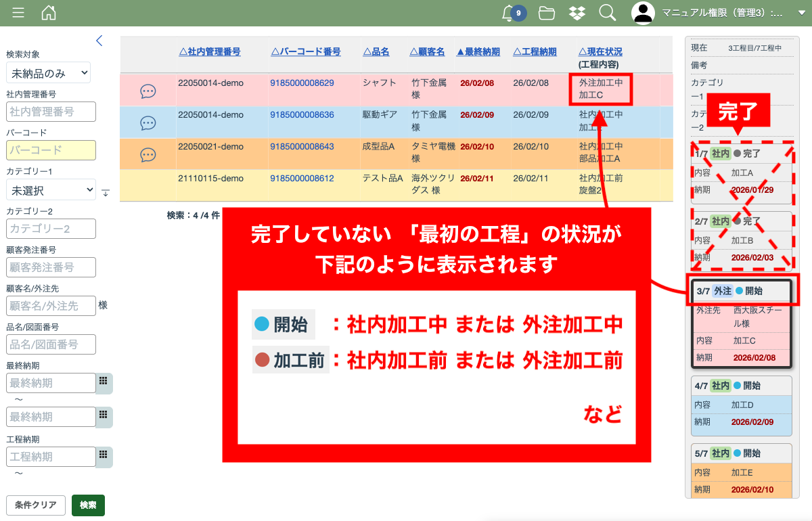Click the 検索 button
The image size is (812, 521).
pyautogui.click(x=88, y=505)
